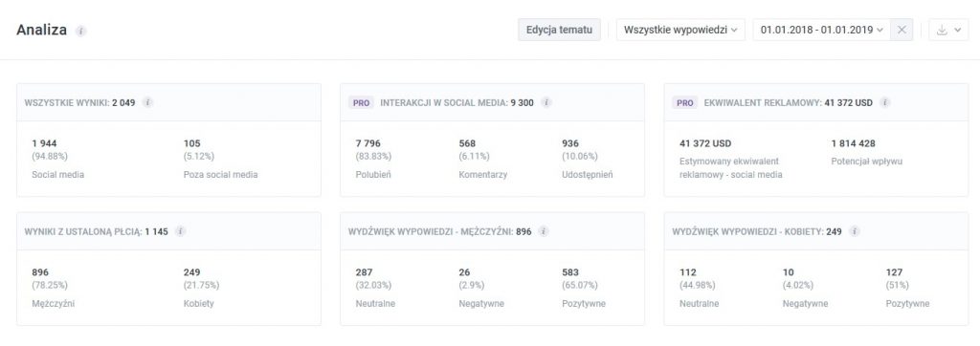The height and width of the screenshot is (346, 980).
Task: Open info icon for Mężczyźni sentiment
Action: [544, 231]
